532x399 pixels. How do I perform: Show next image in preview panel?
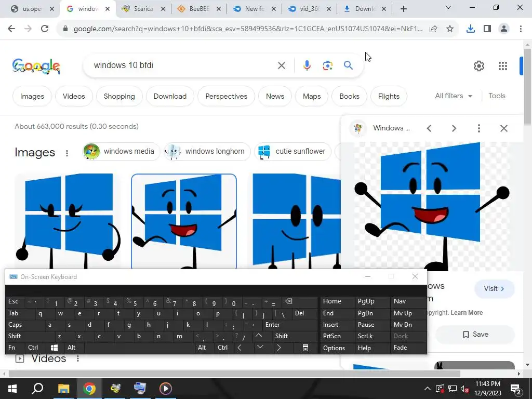(454, 128)
